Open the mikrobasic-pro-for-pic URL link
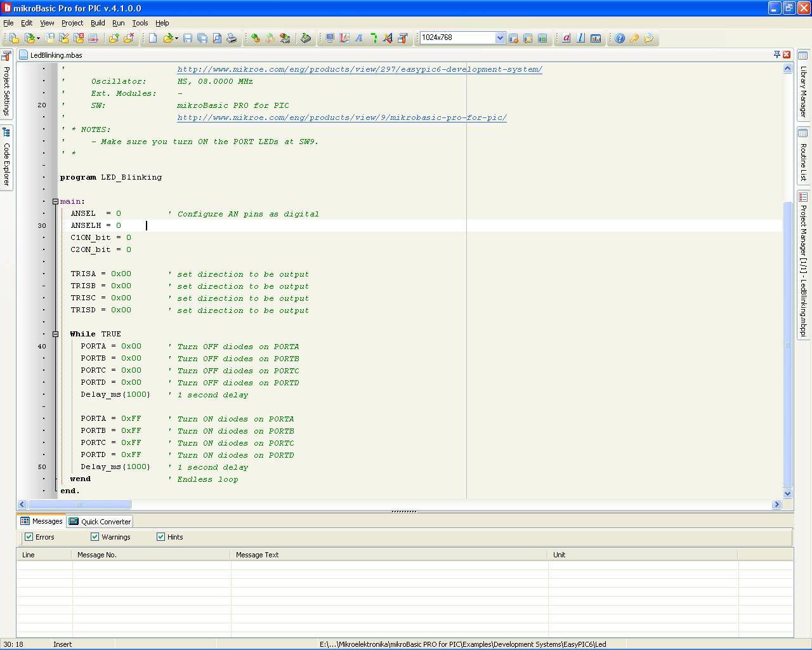 pos(341,117)
